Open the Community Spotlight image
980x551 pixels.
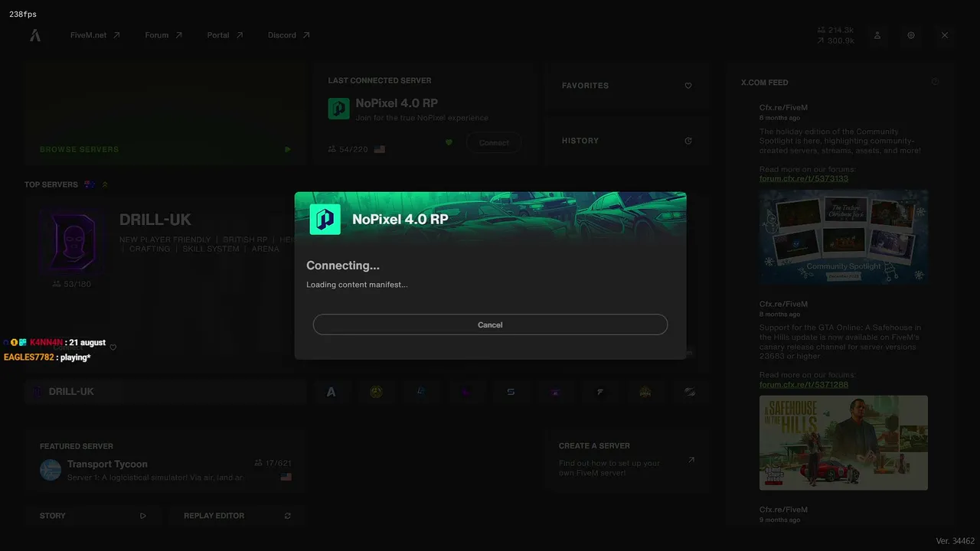tap(844, 237)
